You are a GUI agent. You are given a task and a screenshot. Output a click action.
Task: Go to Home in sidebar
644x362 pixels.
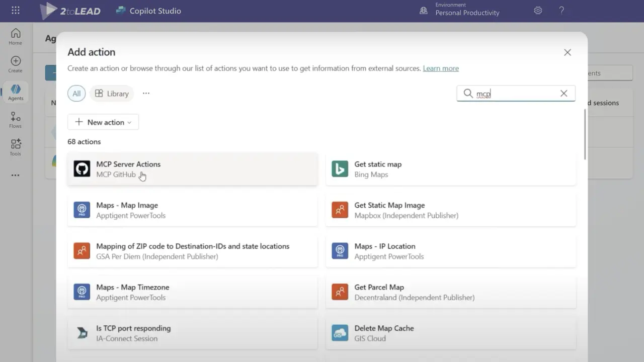(x=16, y=37)
